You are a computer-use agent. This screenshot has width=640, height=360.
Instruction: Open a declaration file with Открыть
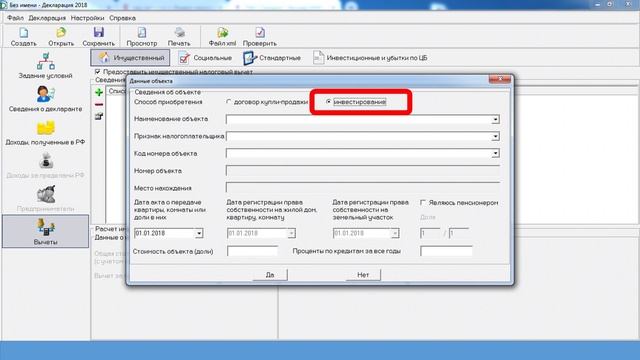pyautogui.click(x=61, y=37)
